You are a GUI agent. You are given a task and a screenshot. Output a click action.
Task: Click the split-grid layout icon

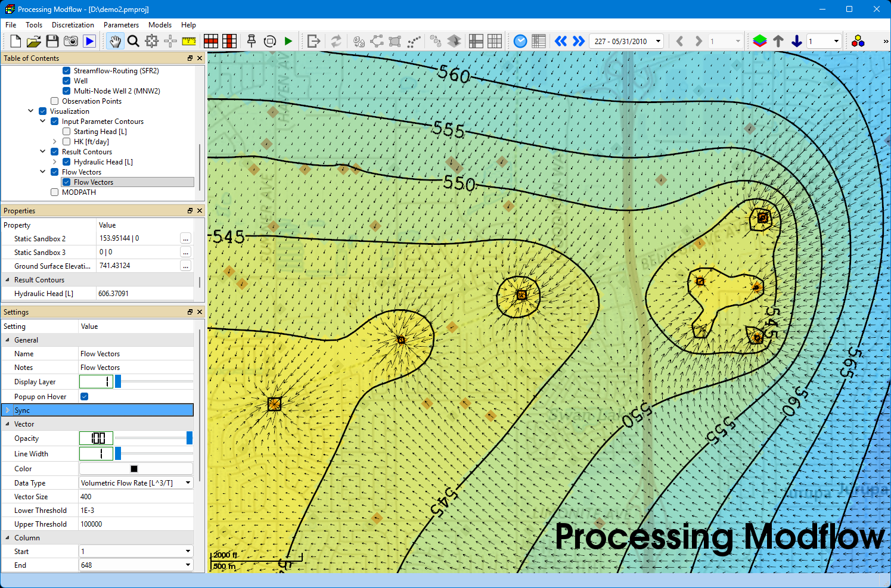(476, 41)
